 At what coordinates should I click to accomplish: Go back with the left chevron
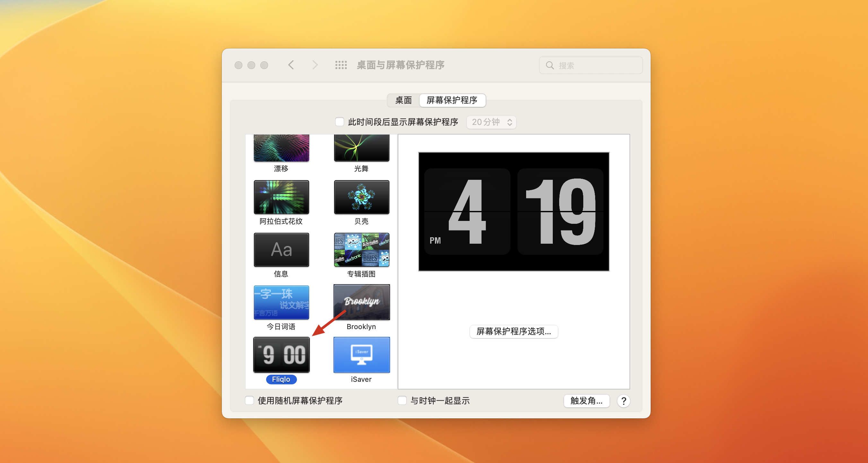click(291, 65)
